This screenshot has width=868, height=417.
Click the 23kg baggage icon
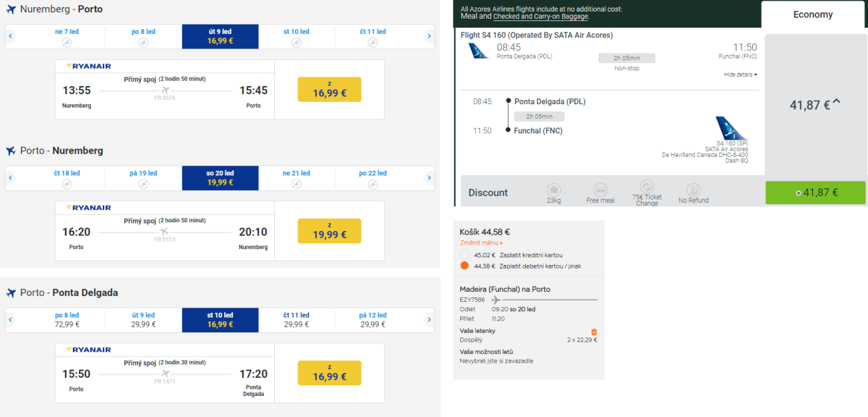coord(553,190)
